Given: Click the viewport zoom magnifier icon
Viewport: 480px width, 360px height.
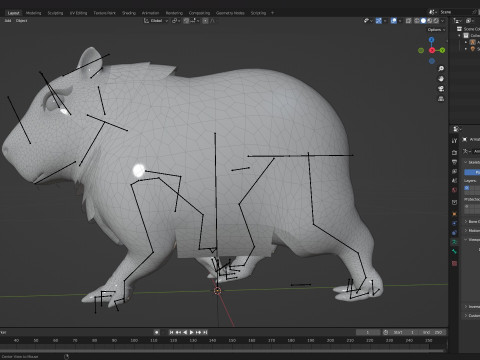Looking at the screenshot, I should tap(441, 69).
